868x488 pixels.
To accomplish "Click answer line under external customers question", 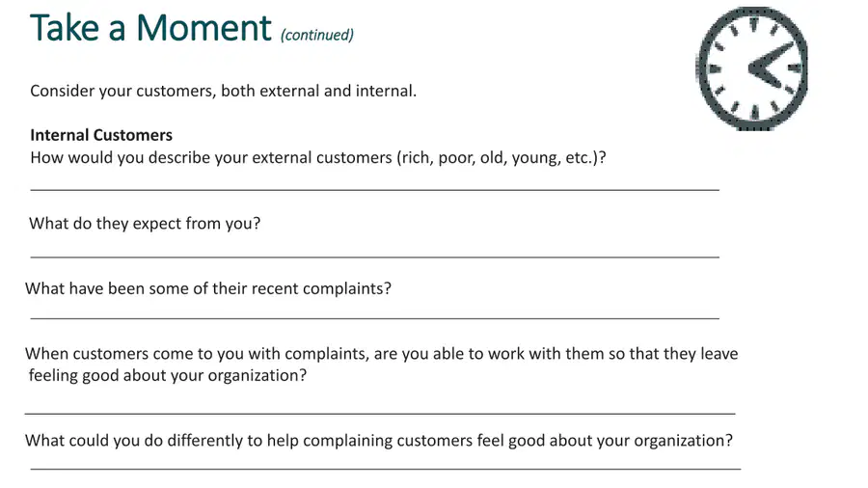I will pos(375,190).
